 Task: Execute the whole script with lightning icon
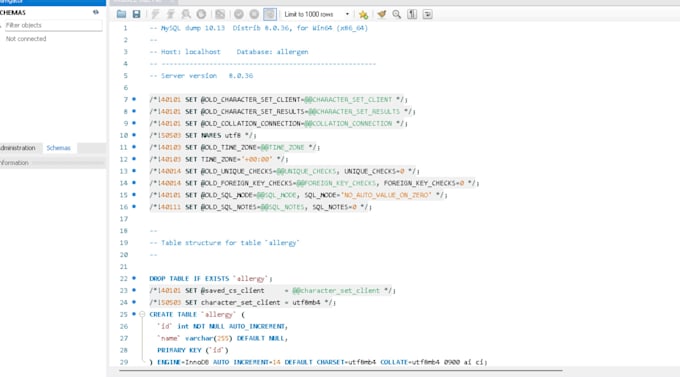[155, 14]
